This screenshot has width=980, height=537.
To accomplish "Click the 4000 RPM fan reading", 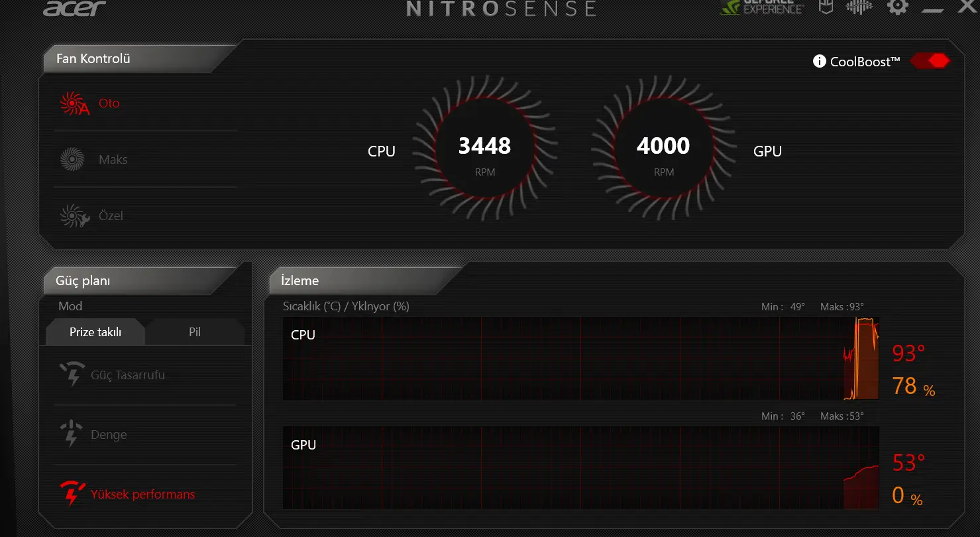I will (x=663, y=146).
